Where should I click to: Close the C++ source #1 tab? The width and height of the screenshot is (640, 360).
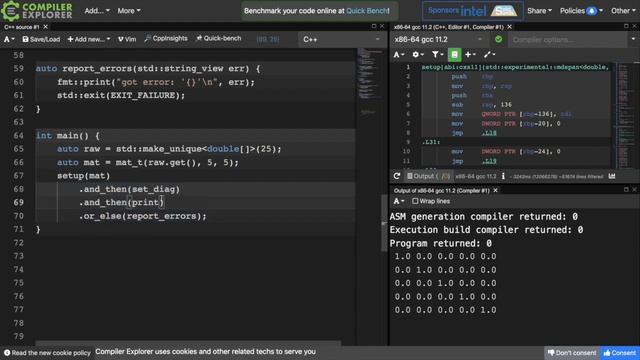click(x=46, y=27)
